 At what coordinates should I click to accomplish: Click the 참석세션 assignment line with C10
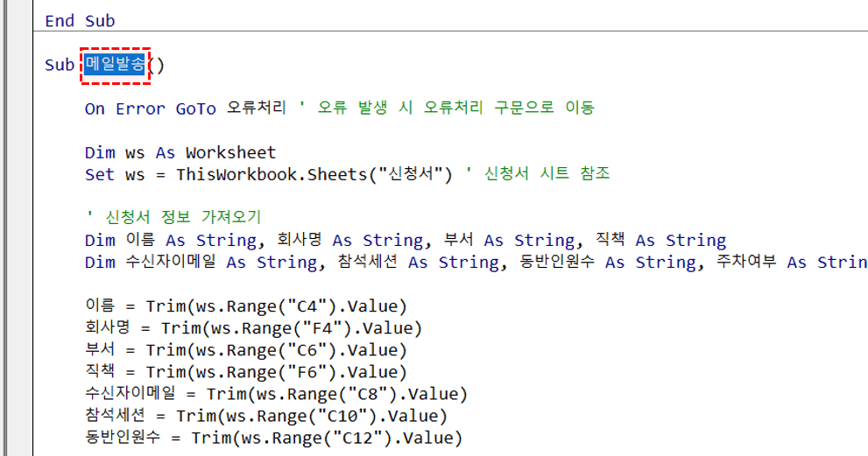point(265,416)
